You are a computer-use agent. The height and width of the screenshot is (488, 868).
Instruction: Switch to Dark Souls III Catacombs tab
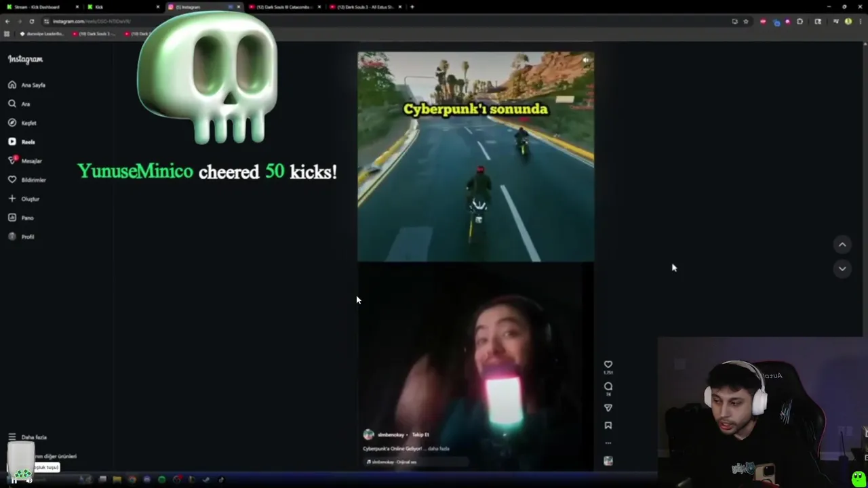283,7
